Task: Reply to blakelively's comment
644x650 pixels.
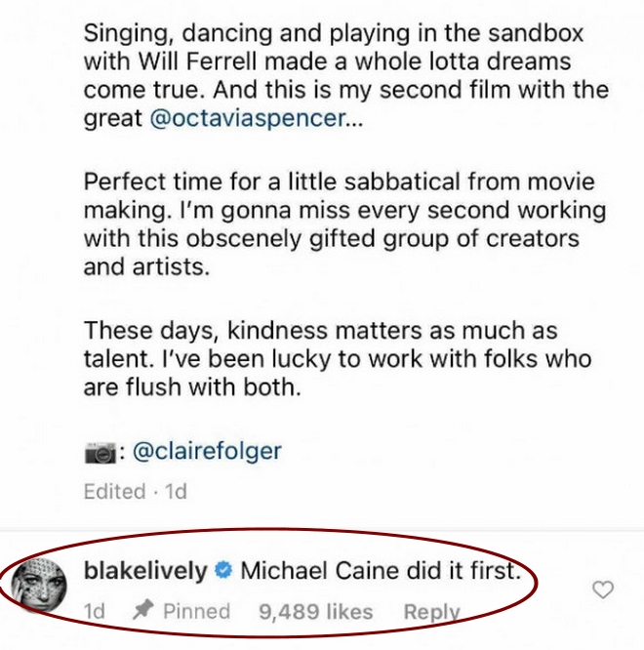Action: click(431, 612)
